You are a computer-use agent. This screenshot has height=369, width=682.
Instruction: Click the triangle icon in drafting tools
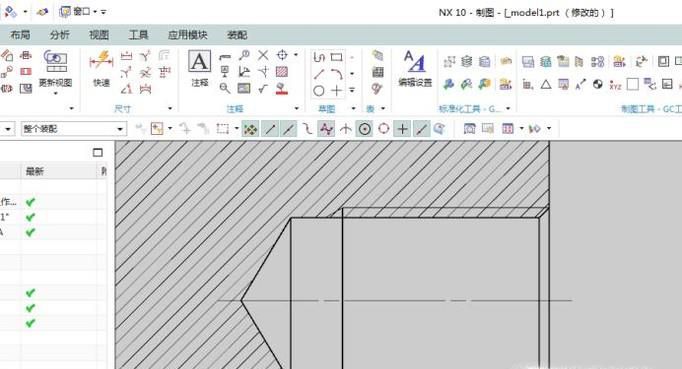(x=546, y=84)
